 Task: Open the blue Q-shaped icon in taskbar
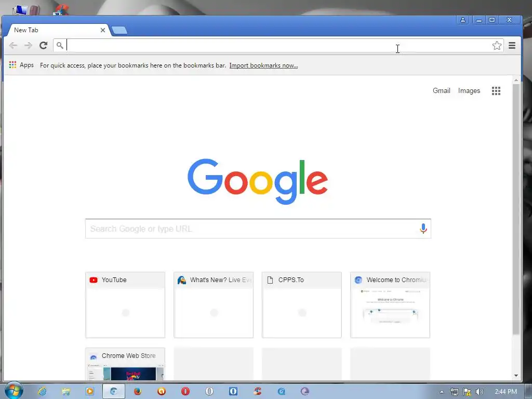tap(281, 391)
